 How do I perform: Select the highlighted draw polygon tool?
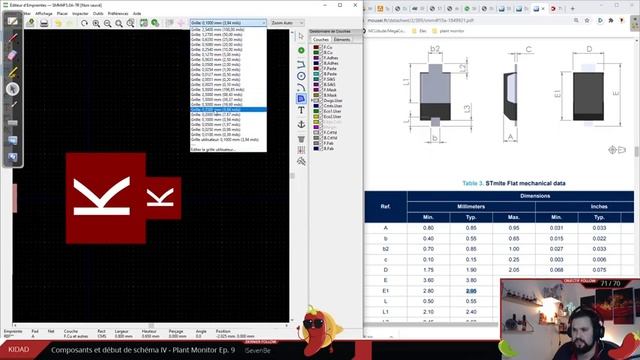(301, 99)
